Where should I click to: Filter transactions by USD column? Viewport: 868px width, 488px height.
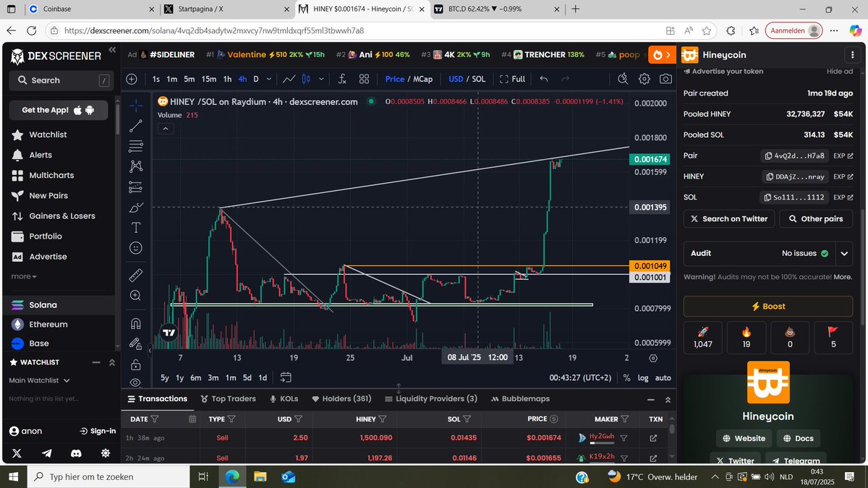[x=298, y=419]
